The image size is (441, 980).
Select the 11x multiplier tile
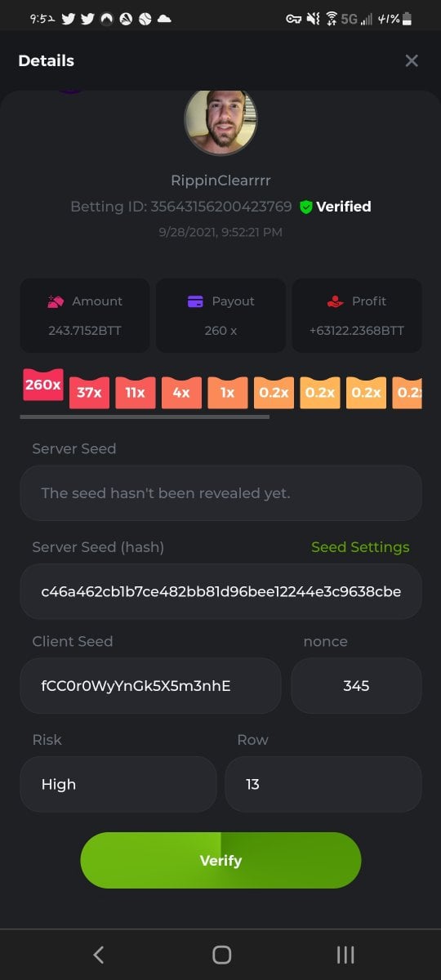click(136, 393)
